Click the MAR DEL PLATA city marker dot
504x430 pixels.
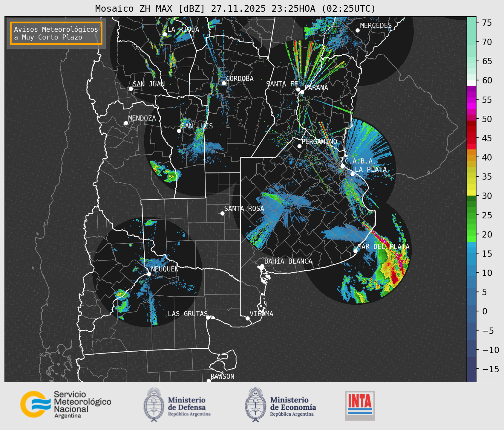[x=355, y=251]
